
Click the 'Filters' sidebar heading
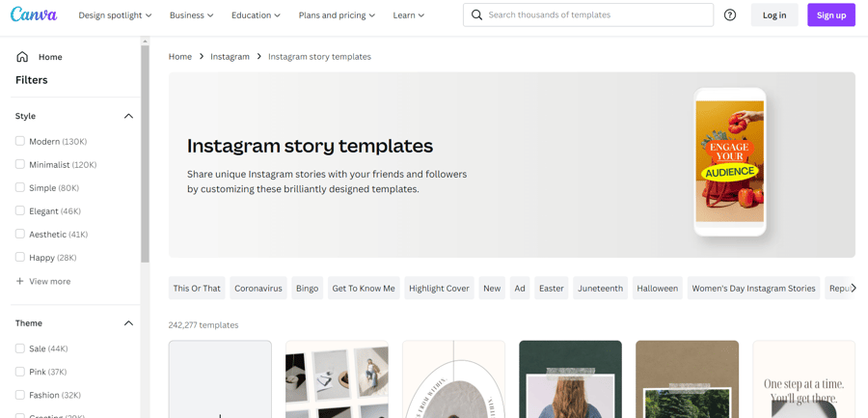coord(32,80)
